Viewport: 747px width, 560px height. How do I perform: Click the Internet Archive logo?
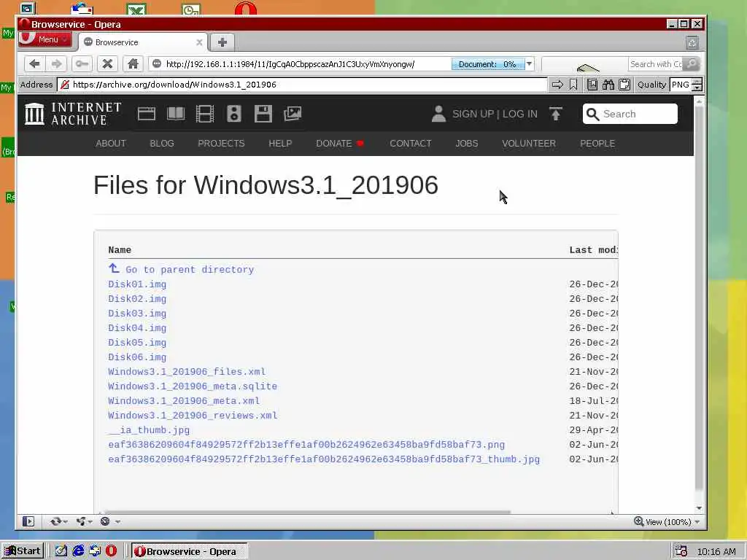[x=73, y=114]
